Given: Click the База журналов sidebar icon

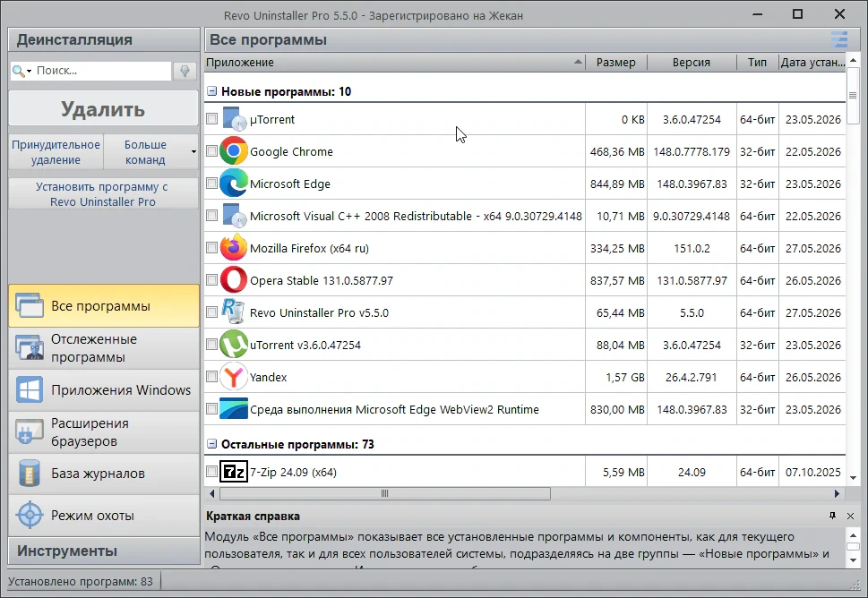Looking at the screenshot, I should (x=30, y=473).
